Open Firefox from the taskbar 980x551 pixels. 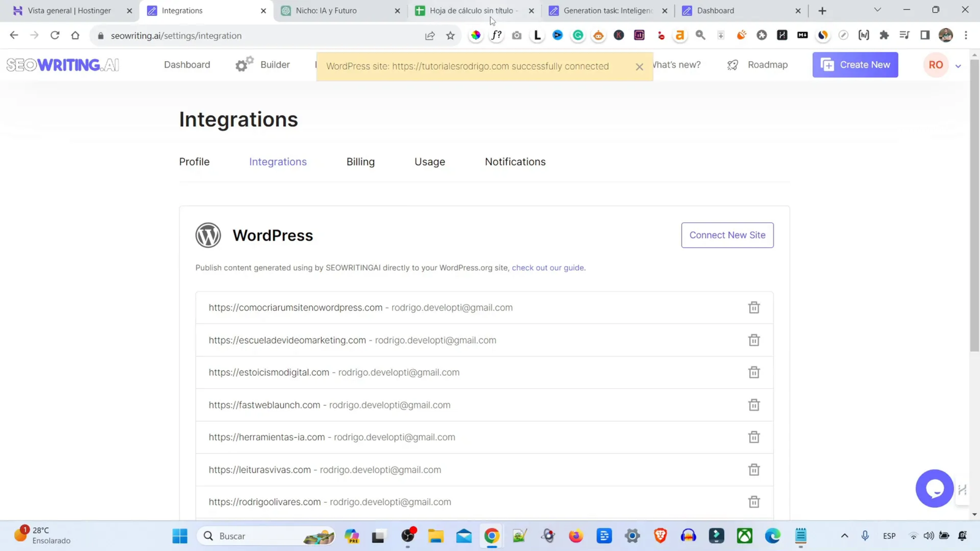(x=575, y=536)
